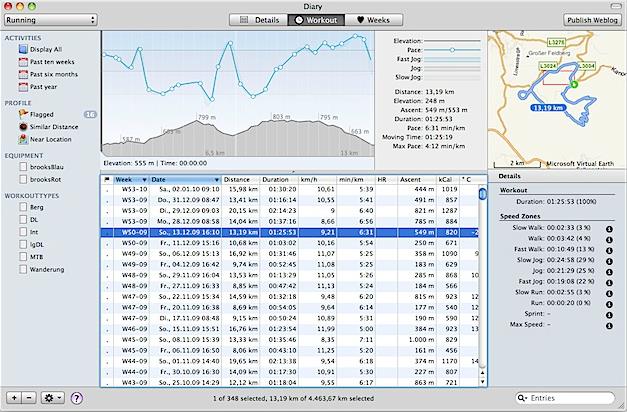Click the L3276 road label on map

[556, 42]
